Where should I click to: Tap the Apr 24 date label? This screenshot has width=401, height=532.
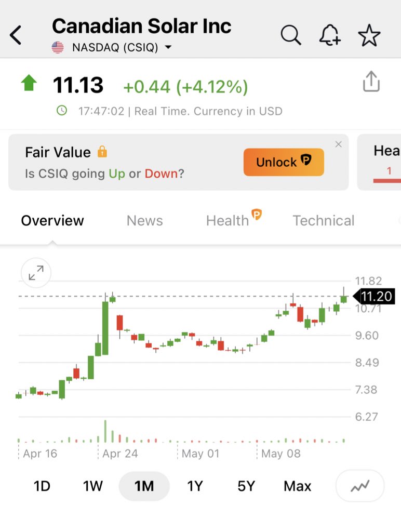pyautogui.click(x=120, y=454)
